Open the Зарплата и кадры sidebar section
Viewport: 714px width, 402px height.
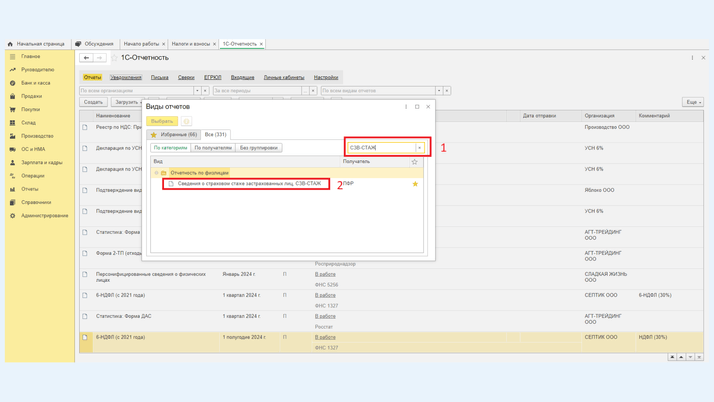pos(41,162)
